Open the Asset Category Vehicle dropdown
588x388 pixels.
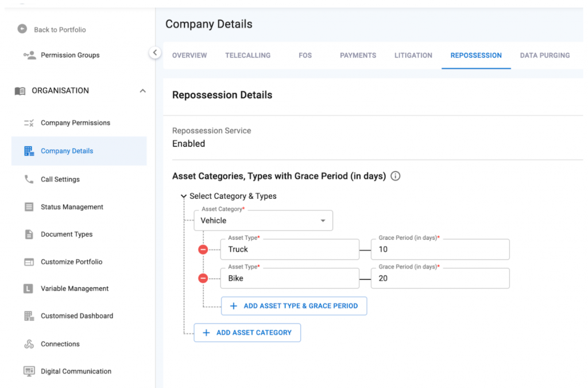263,221
